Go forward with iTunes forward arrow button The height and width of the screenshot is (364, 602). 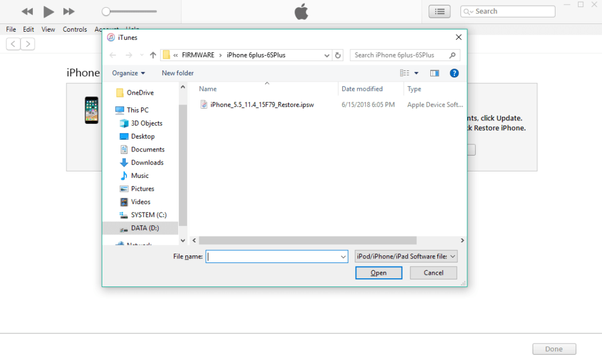pos(28,43)
